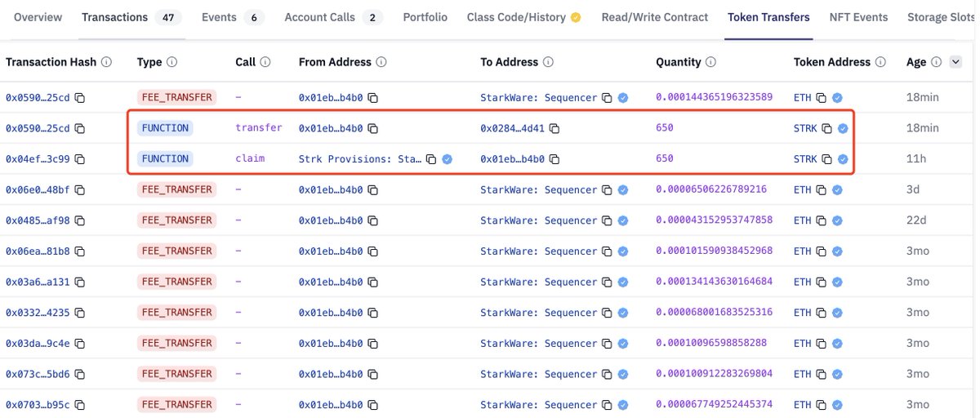
Task: Switch to the Overview tab
Action: pos(36,17)
